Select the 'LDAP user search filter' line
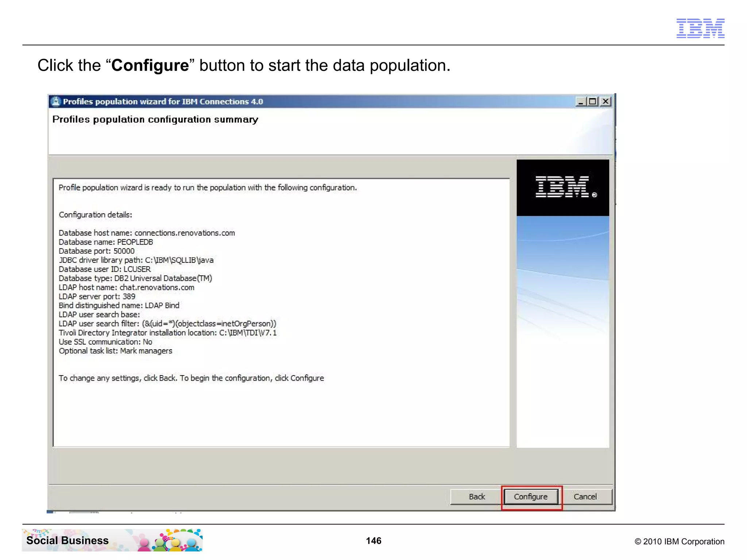 167,324
